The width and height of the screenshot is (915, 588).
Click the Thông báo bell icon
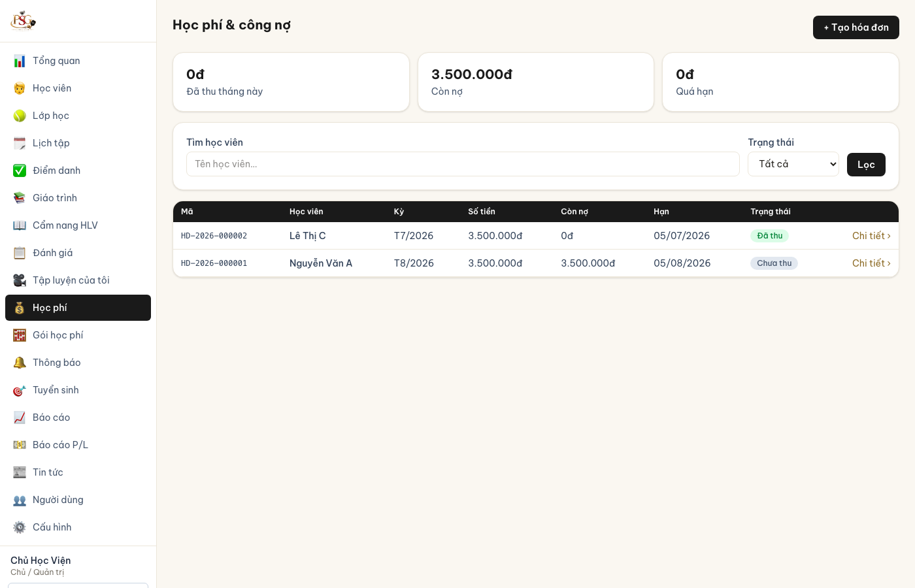pos(20,363)
